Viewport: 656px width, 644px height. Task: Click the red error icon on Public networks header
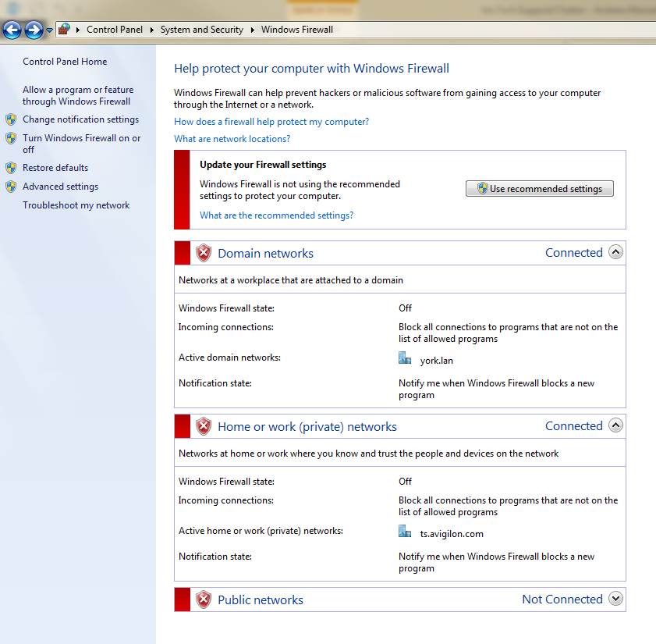point(203,599)
